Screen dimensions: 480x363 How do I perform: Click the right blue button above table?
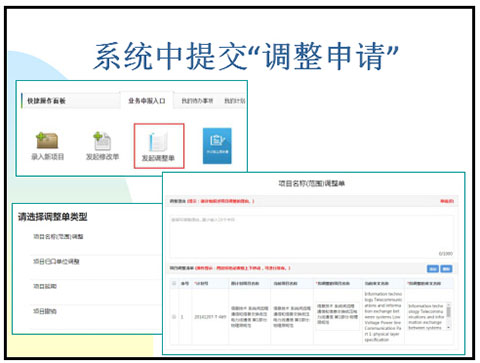pos(446,269)
